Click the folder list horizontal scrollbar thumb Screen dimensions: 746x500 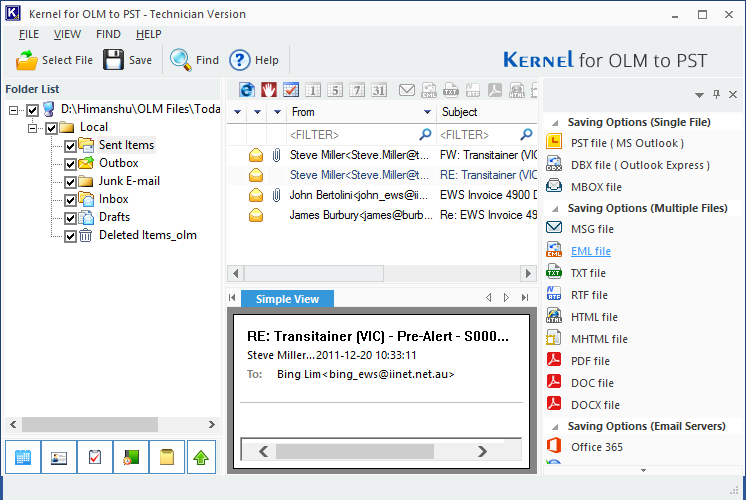point(90,424)
